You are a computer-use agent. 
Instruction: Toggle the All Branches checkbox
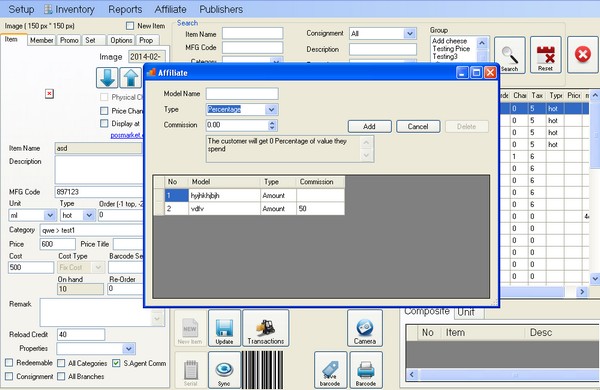61,376
